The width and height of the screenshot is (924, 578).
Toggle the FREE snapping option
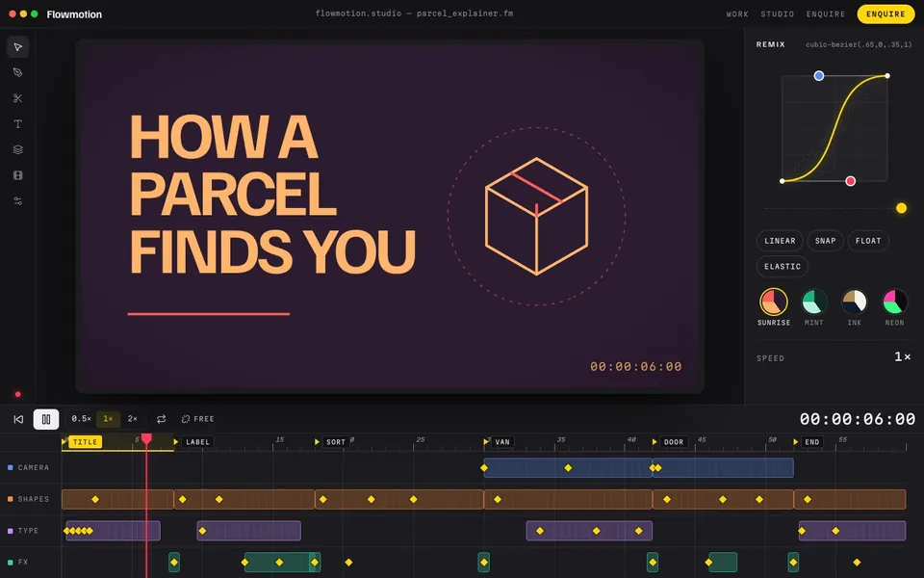coord(198,419)
